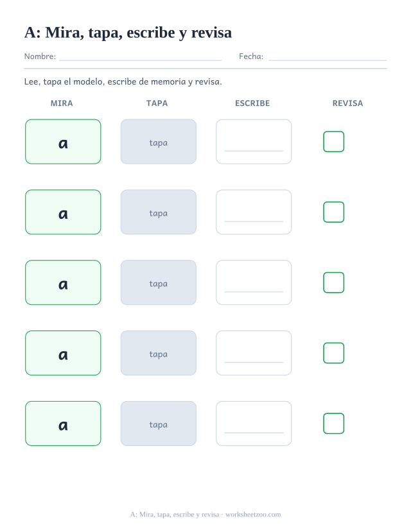Click the last gray tapa box
Image resolution: width=411 pixels, height=532 pixels.
[x=159, y=424]
